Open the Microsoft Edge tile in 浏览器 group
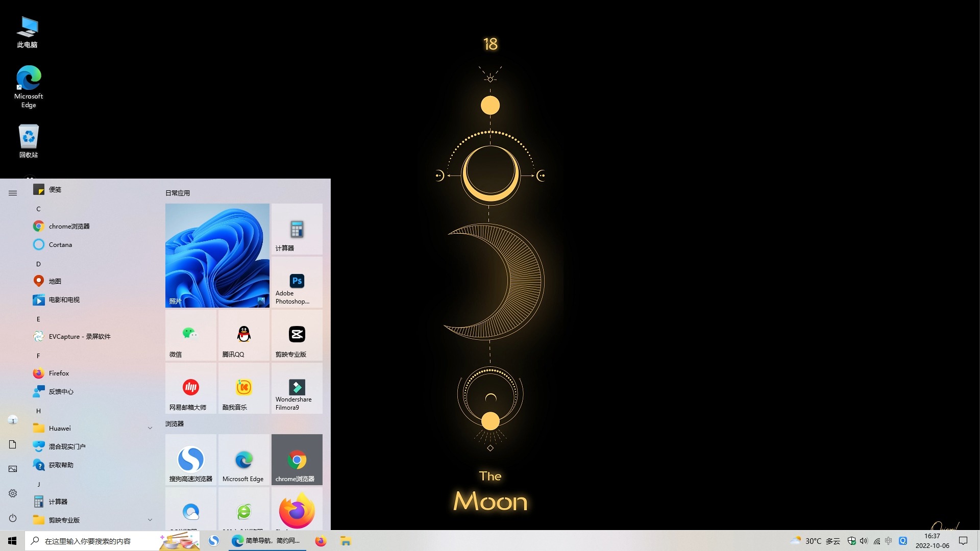 tap(244, 460)
